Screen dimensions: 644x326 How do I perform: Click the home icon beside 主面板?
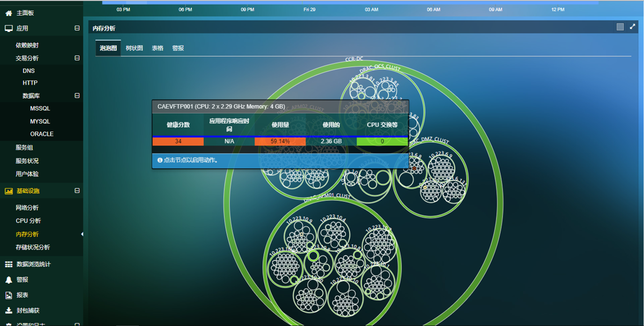[9, 14]
